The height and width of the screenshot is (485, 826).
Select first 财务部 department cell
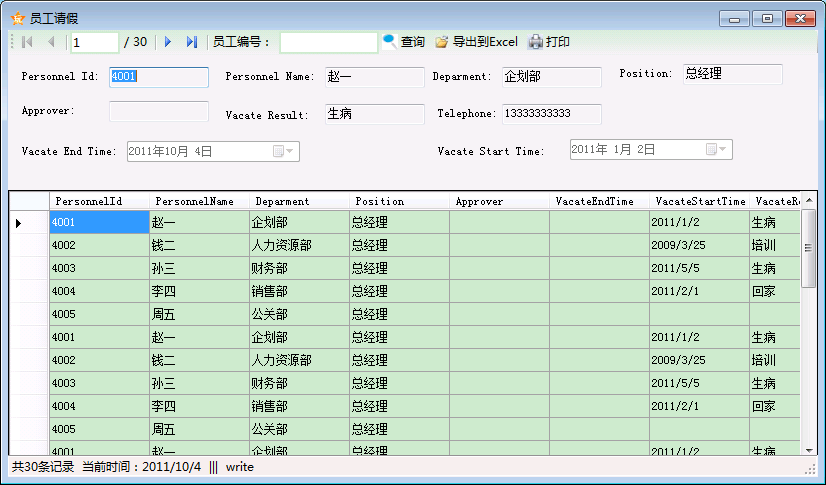[x=299, y=269]
